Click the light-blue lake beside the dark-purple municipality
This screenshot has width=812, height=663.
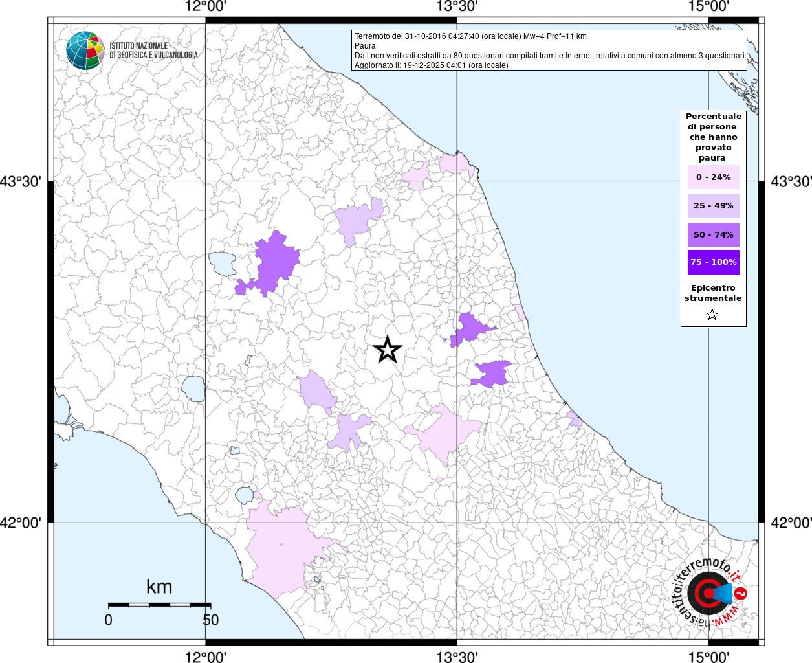[222, 264]
